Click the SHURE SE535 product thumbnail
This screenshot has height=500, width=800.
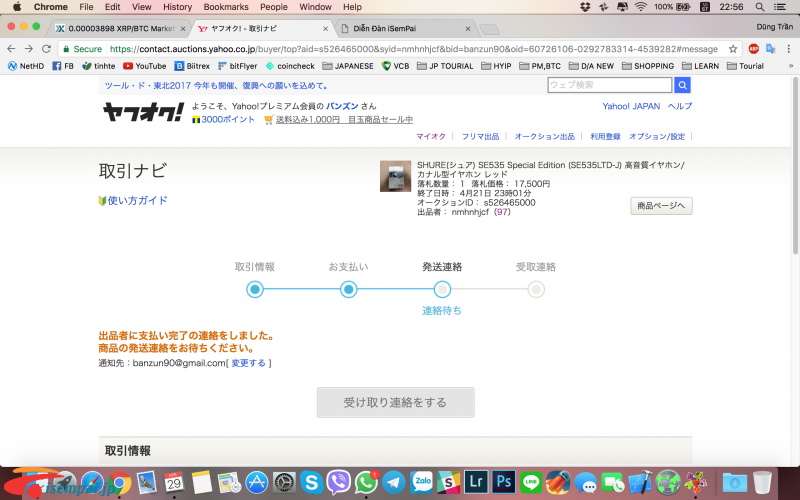pos(395,176)
